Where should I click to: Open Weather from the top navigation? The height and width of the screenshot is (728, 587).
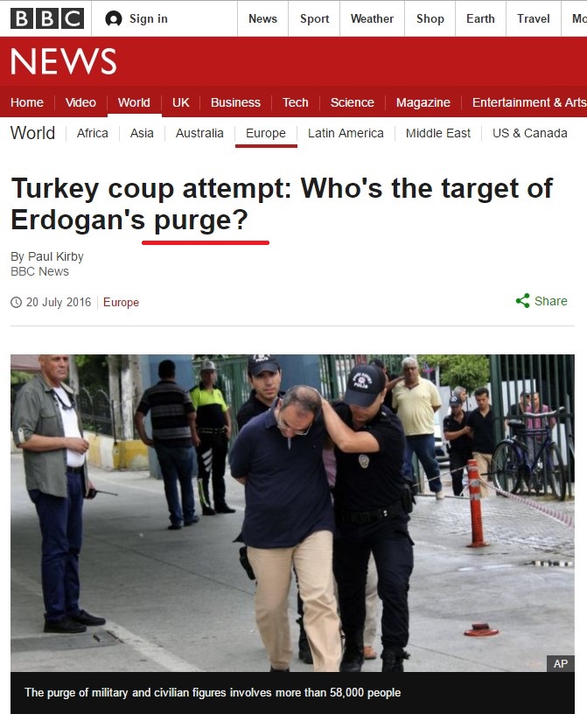click(372, 18)
